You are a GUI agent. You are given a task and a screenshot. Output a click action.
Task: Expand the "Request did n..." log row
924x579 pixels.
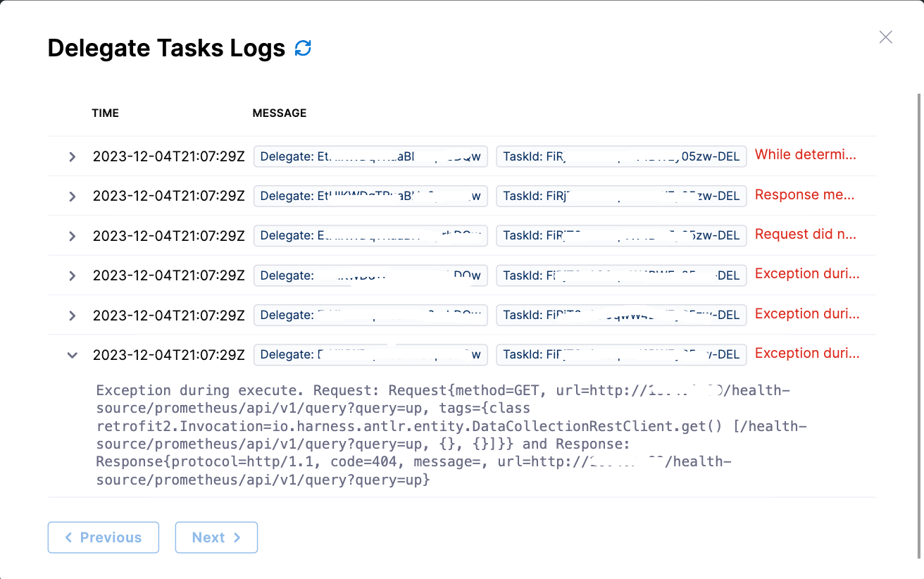pos(72,236)
